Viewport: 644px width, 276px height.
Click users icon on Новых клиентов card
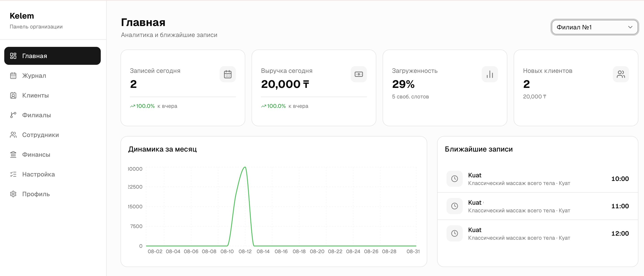[x=620, y=74]
